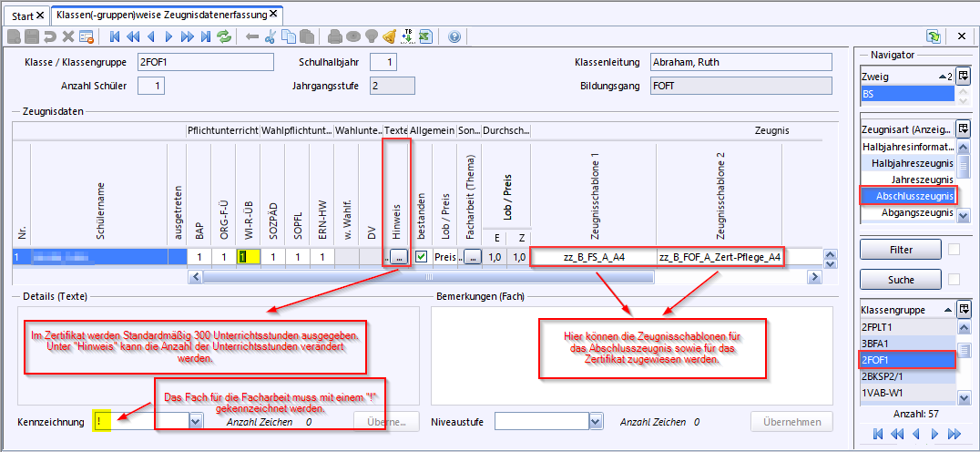The width and height of the screenshot is (980, 452).
Task: Open the Zweig column chooser dropdown
Action: pyautogui.click(x=963, y=77)
